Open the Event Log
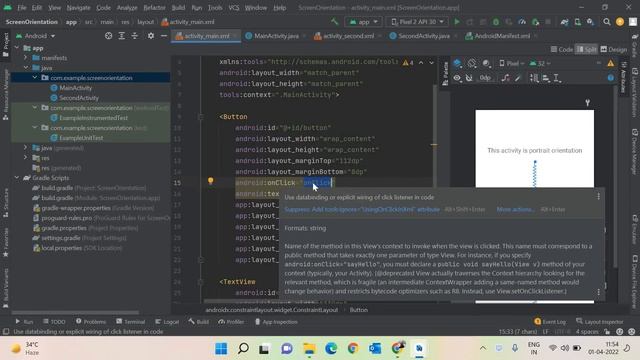The width and height of the screenshot is (640, 360). pos(550,322)
